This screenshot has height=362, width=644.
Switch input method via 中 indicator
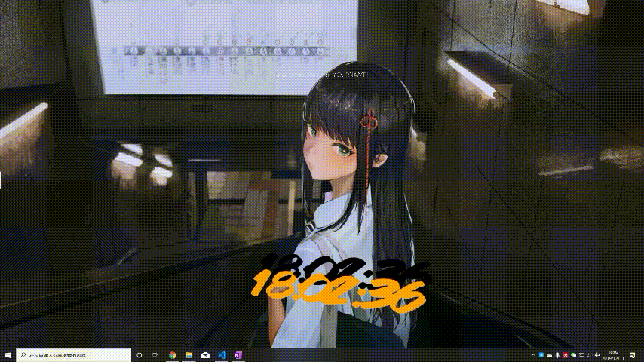pyautogui.click(x=597, y=354)
